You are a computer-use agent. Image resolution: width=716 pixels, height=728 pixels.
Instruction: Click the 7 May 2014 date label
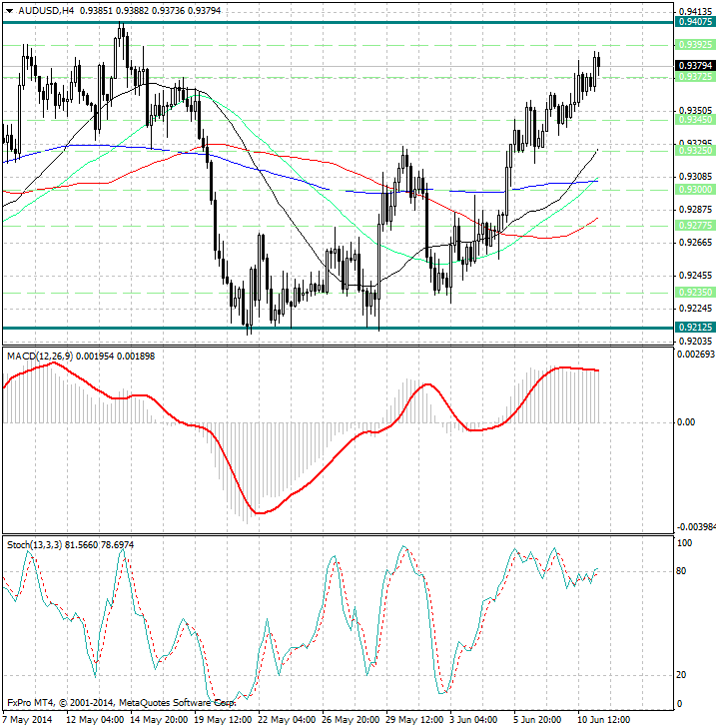coord(26,719)
